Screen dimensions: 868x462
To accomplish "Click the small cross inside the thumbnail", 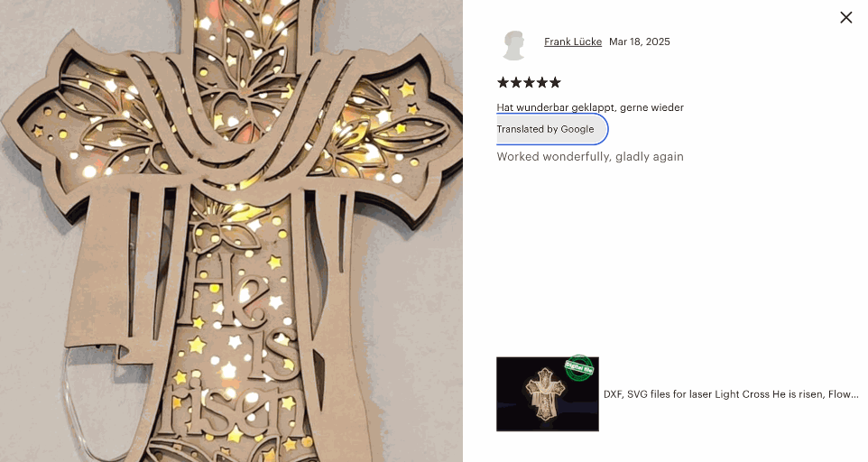I will click(545, 394).
